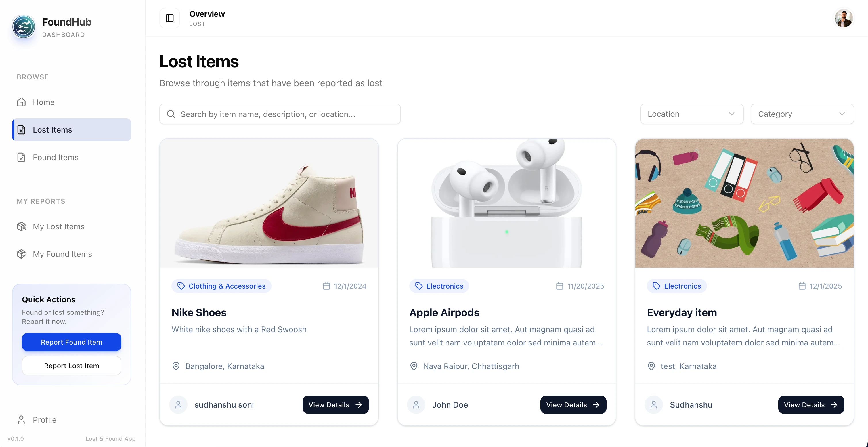Expand the Location dropdown
Screen dimensions: 868x447
click(691, 114)
